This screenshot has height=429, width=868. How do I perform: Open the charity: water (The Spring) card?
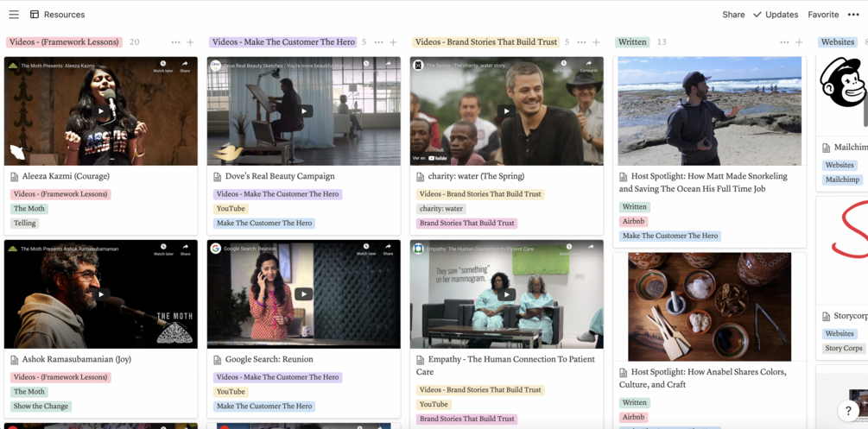pos(476,177)
